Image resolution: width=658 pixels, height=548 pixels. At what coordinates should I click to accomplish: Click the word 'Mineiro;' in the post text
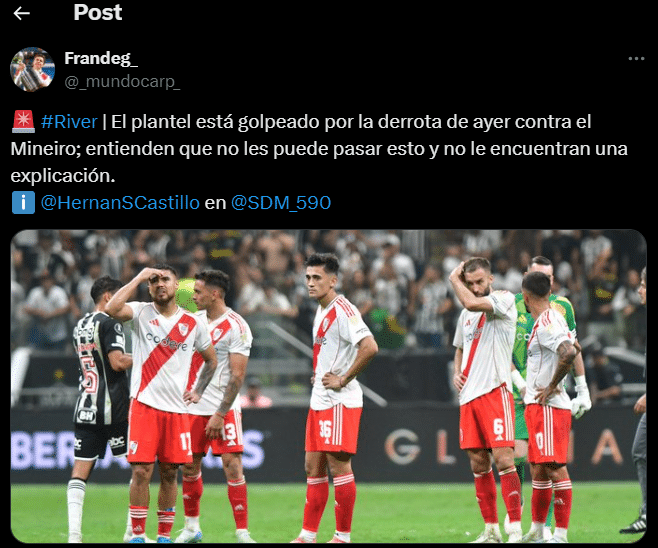46,149
